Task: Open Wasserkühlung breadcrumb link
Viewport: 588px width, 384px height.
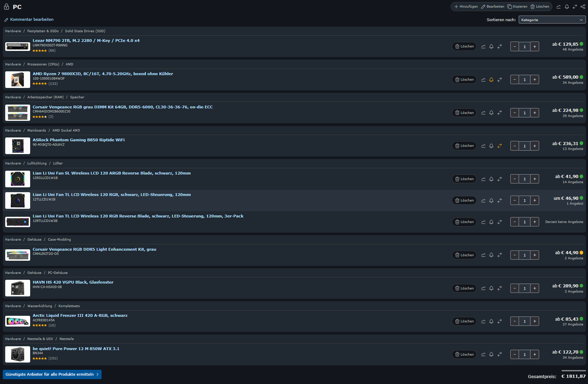Action: [x=40, y=306]
